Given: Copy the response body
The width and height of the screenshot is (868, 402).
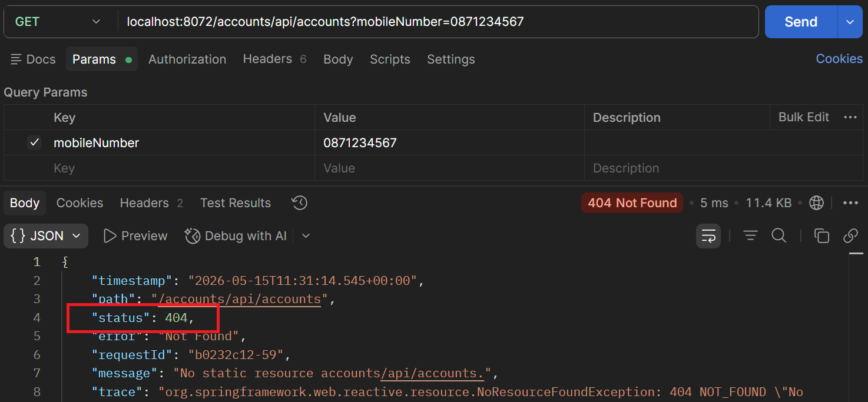Looking at the screenshot, I should click(x=821, y=236).
